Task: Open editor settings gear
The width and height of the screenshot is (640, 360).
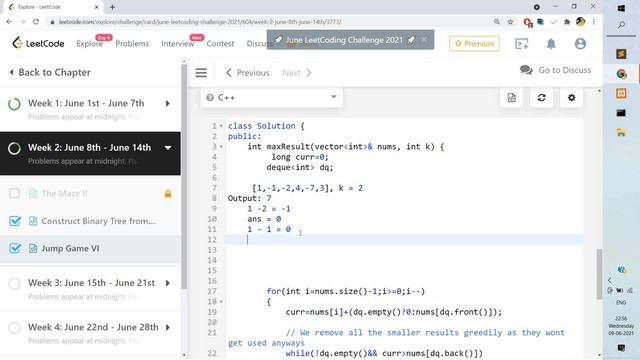Action: [x=571, y=98]
